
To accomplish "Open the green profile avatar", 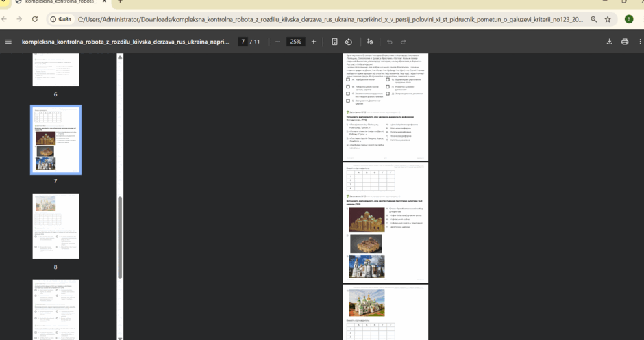I will point(629,19).
